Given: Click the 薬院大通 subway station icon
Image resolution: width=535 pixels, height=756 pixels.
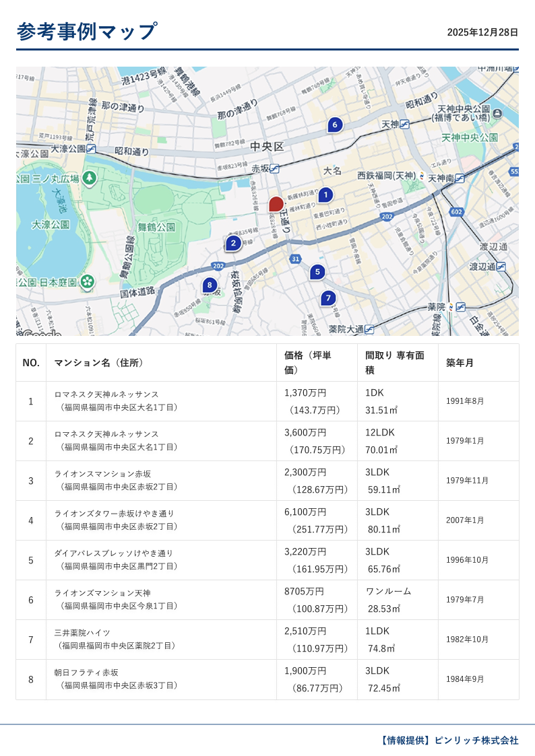Looking at the screenshot, I should coord(369,329).
